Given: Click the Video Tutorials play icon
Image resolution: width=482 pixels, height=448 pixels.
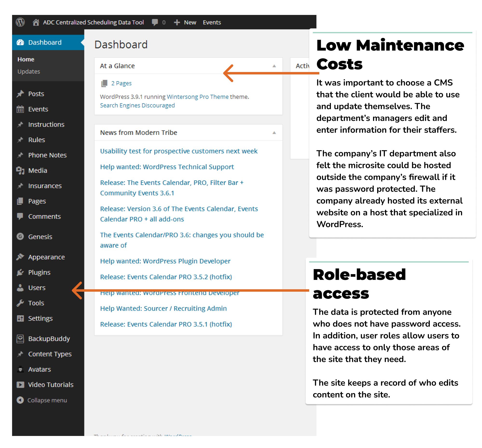Looking at the screenshot, I should coord(20,385).
